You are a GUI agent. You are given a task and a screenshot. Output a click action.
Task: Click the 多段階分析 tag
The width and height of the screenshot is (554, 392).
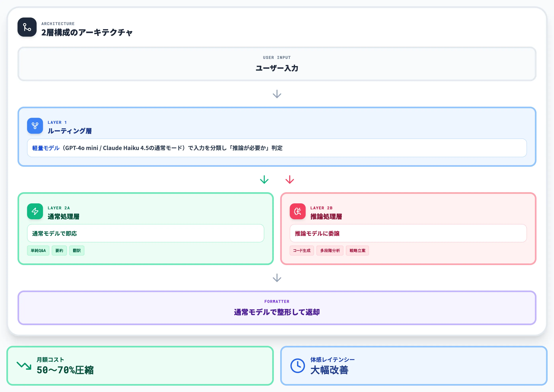330,251
